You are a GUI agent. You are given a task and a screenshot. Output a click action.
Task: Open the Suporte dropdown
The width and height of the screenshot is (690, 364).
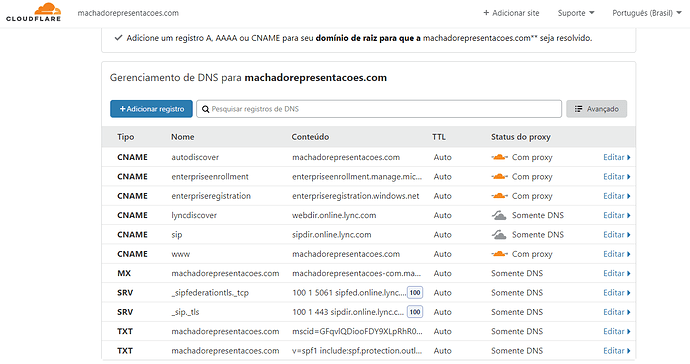pyautogui.click(x=576, y=13)
